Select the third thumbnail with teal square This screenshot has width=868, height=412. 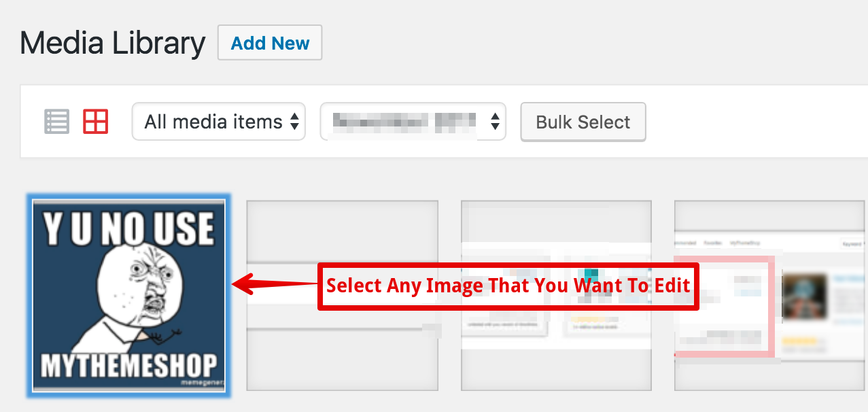point(557,296)
